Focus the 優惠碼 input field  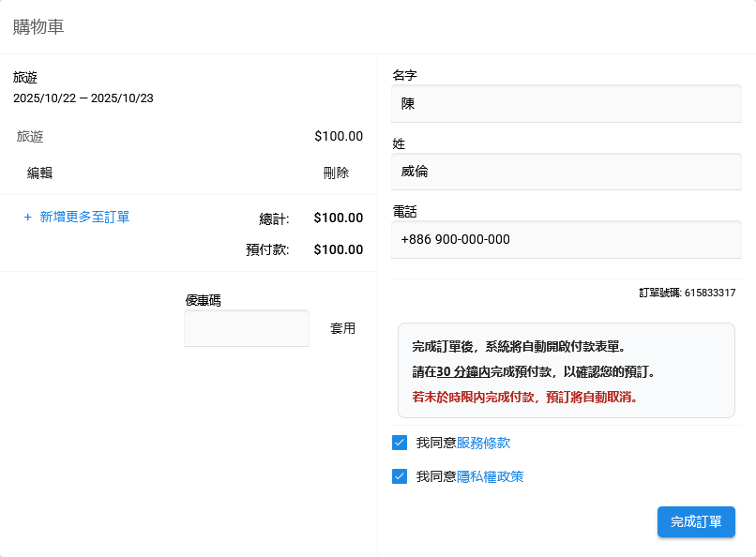tap(247, 328)
